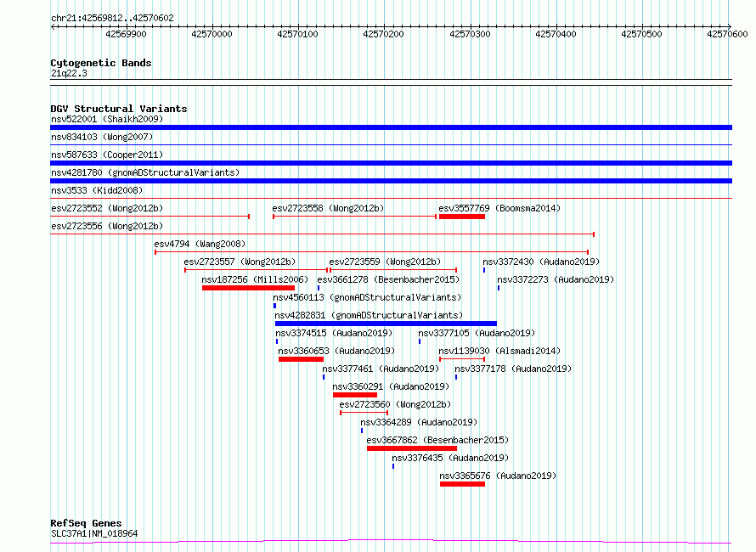Click the nsv834103 (Wong2007) variant label
This screenshot has height=552, width=756.
(x=102, y=137)
